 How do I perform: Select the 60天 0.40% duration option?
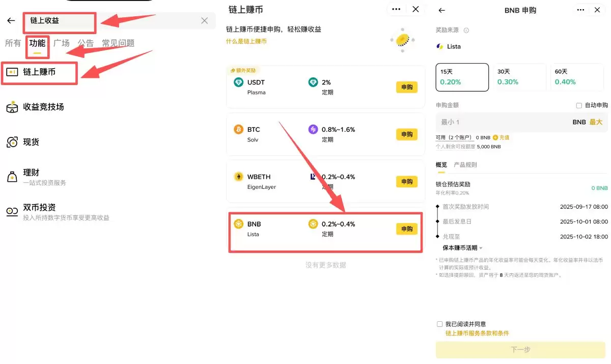tap(577, 77)
